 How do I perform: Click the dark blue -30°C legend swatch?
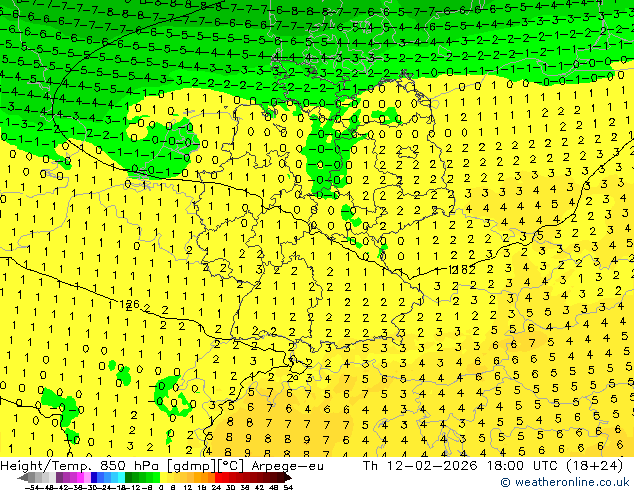click(x=94, y=477)
